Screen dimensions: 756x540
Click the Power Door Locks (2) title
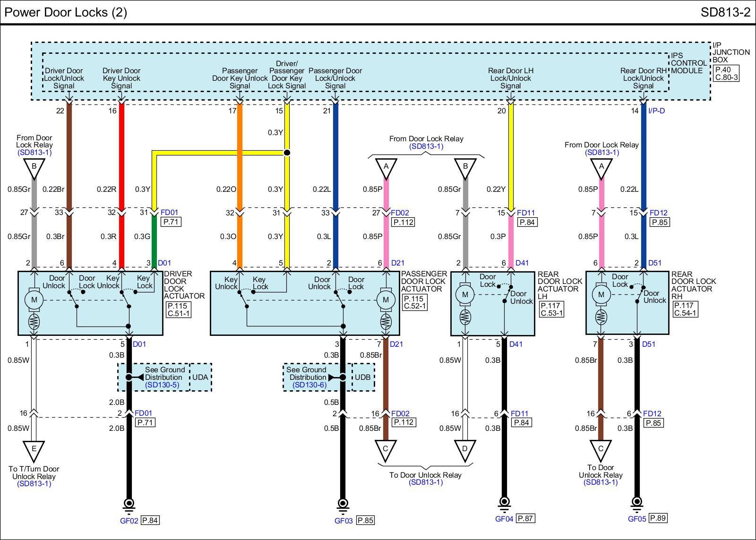66,12
